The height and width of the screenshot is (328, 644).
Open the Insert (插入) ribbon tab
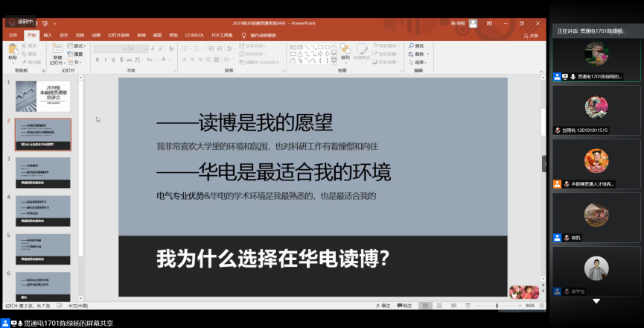(48, 35)
